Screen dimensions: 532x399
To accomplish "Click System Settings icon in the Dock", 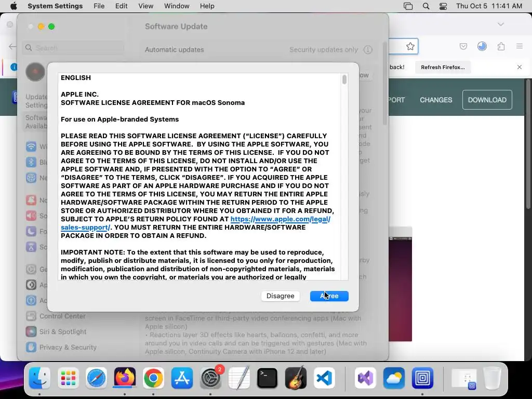I will coord(210,378).
